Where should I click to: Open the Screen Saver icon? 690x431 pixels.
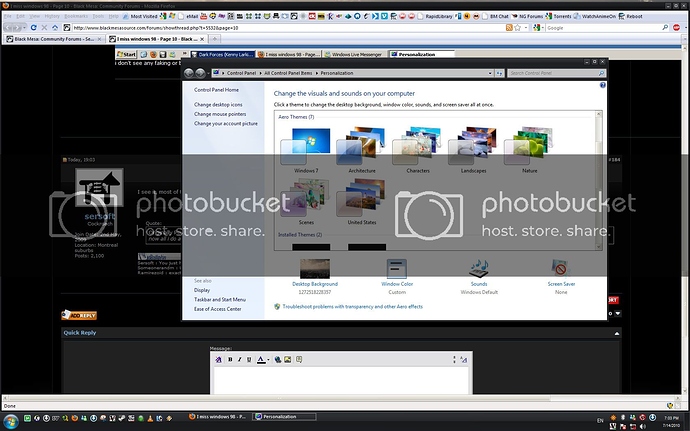click(561, 269)
